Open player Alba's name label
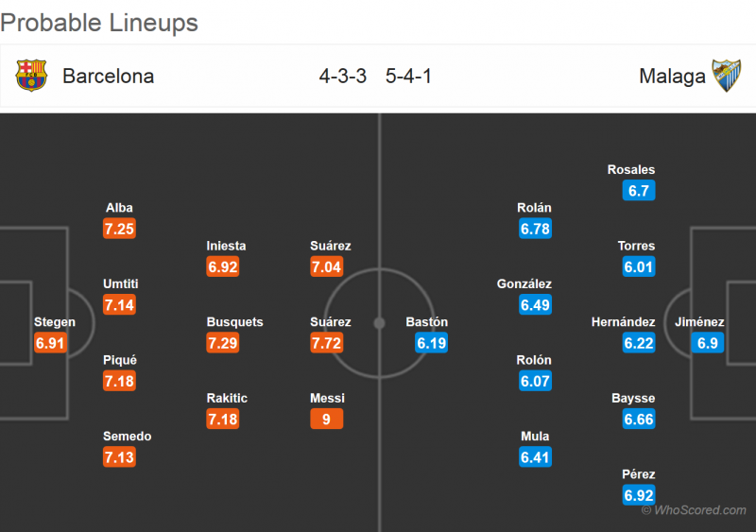 click(x=119, y=208)
